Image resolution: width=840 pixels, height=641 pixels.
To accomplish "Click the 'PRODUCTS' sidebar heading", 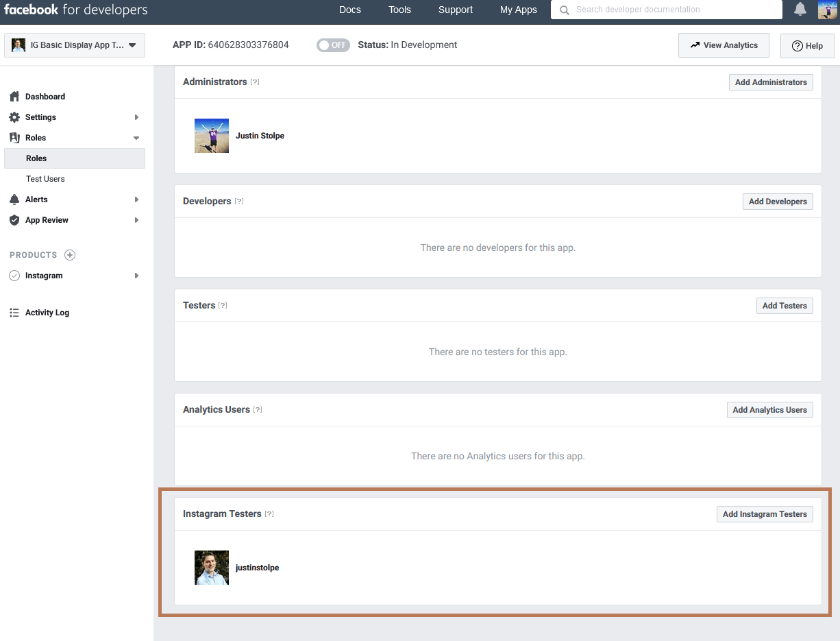I will pos(34,255).
